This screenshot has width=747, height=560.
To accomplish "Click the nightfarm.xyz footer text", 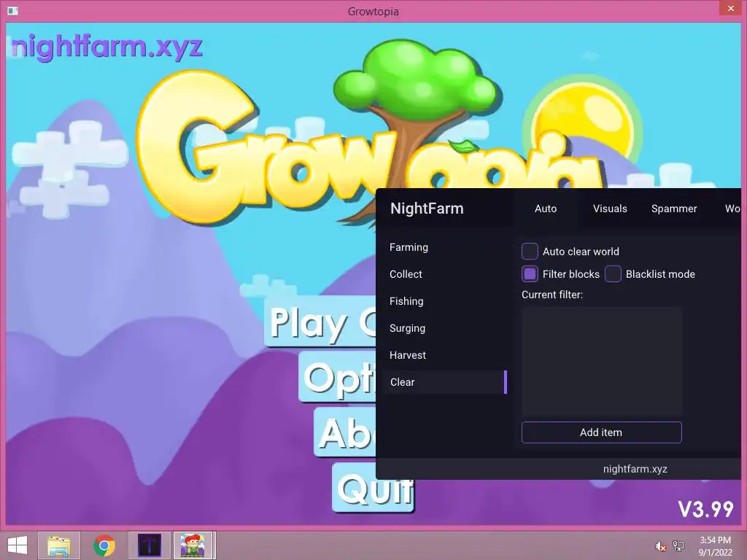I will (x=635, y=469).
